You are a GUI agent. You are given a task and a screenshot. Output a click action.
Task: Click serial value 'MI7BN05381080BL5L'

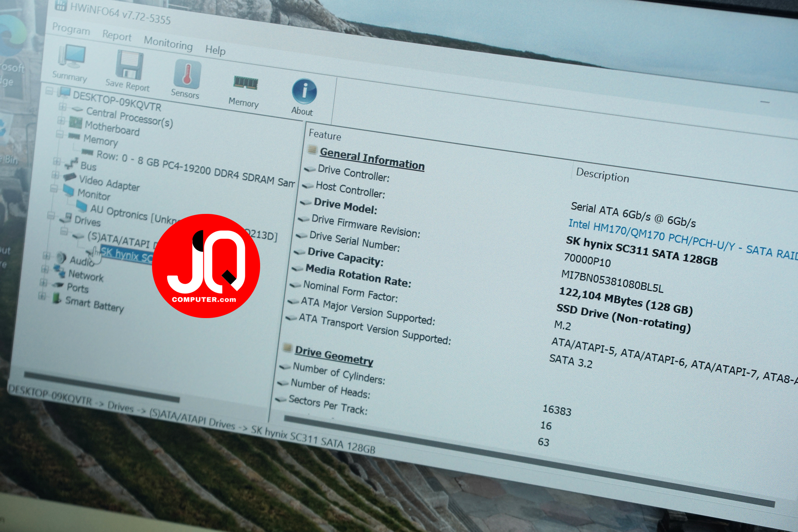point(612,282)
